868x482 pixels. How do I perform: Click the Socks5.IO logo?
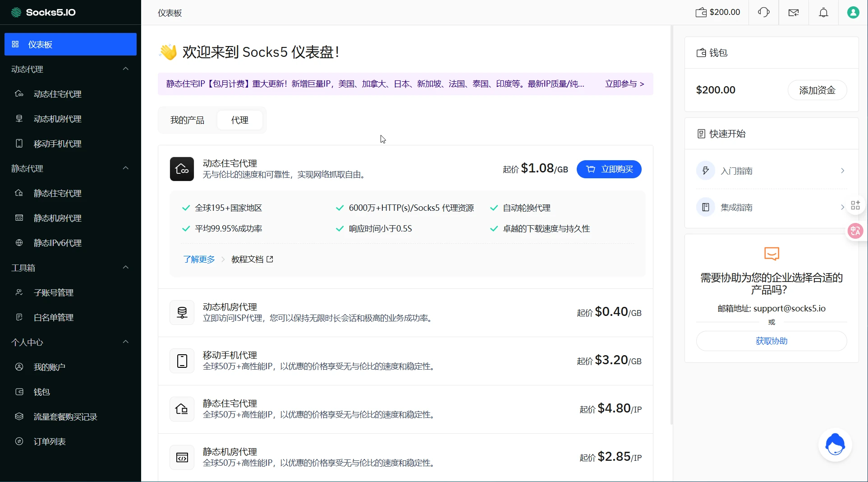[x=43, y=12]
